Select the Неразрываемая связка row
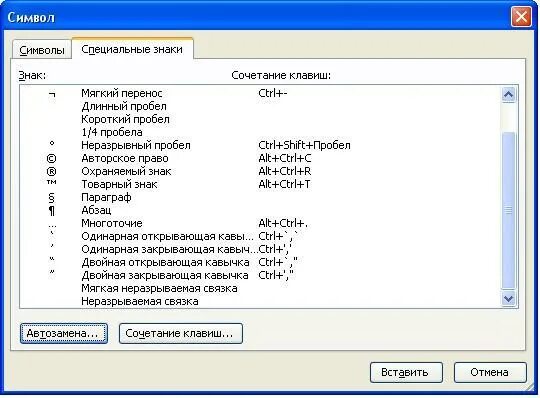The image size is (540, 398). point(260,301)
